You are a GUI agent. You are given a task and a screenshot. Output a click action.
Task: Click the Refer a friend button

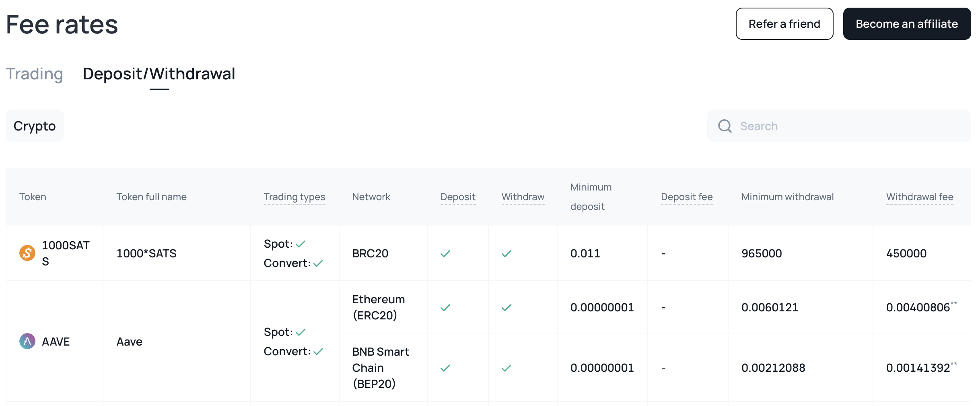pos(784,24)
